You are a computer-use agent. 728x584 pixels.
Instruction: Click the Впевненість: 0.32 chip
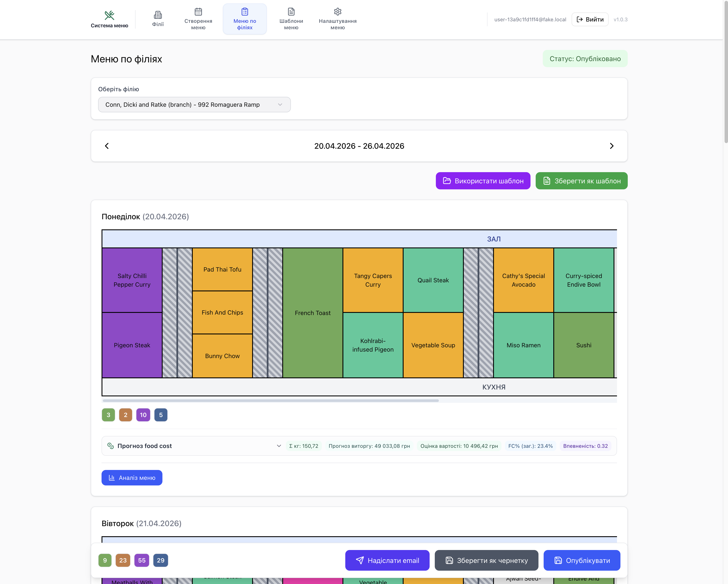tap(586, 446)
